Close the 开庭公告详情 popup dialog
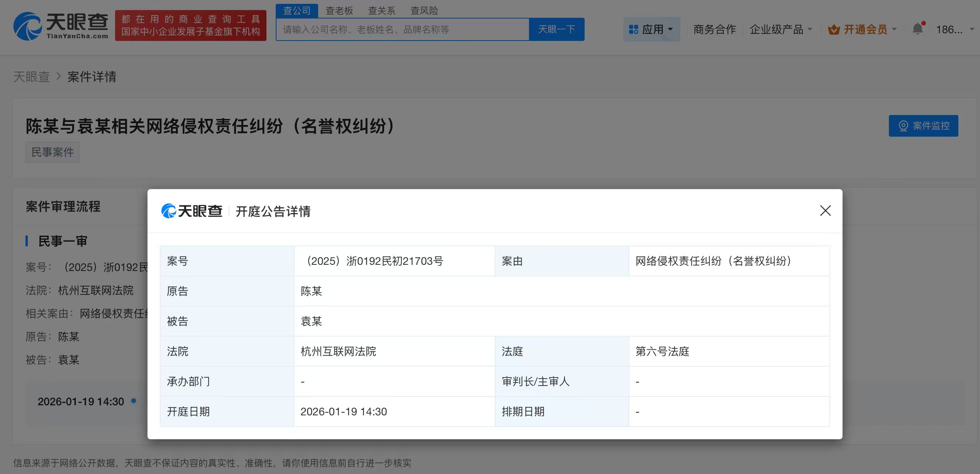Image resolution: width=980 pixels, height=474 pixels. [825, 211]
